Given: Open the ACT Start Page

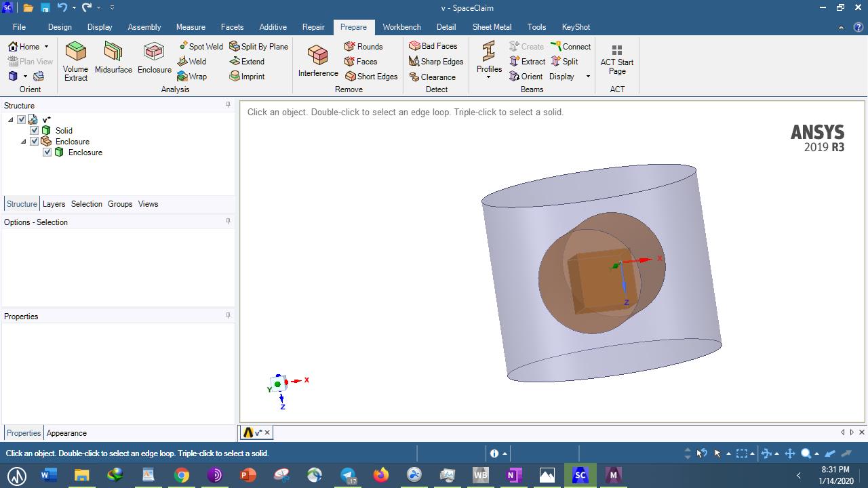Looking at the screenshot, I should click(x=617, y=60).
